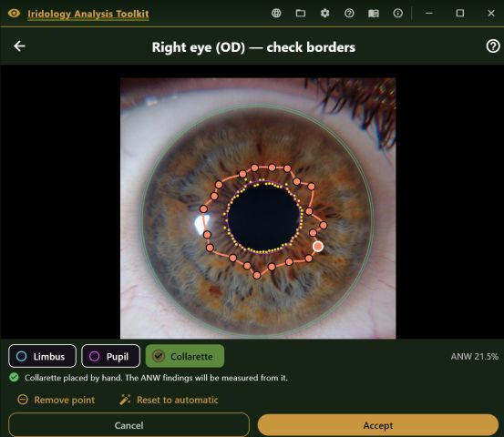This screenshot has height=437, width=504.
Task: Open help for check borders page
Action: click(x=493, y=46)
